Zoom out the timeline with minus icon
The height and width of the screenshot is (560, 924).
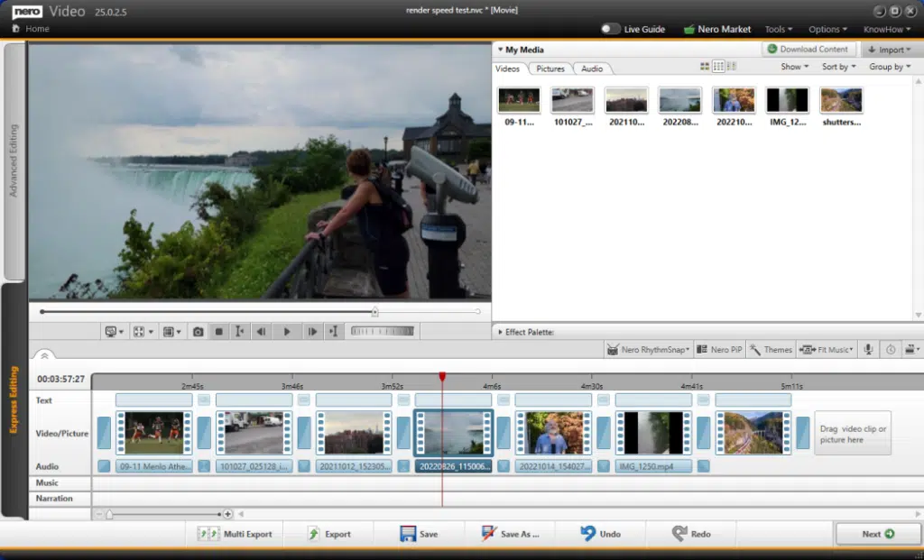[99, 514]
